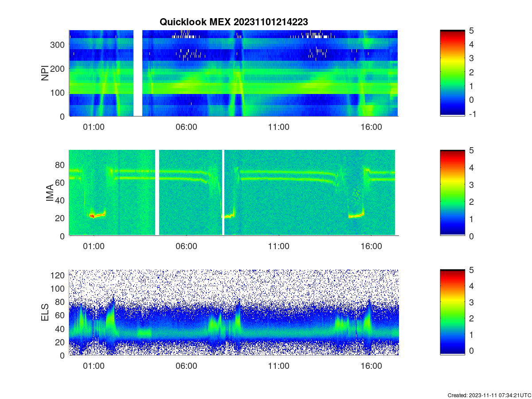Click the '11:00' tick under ELS plot
Image resolution: width=532 pixels, height=399 pixels.
(279, 366)
